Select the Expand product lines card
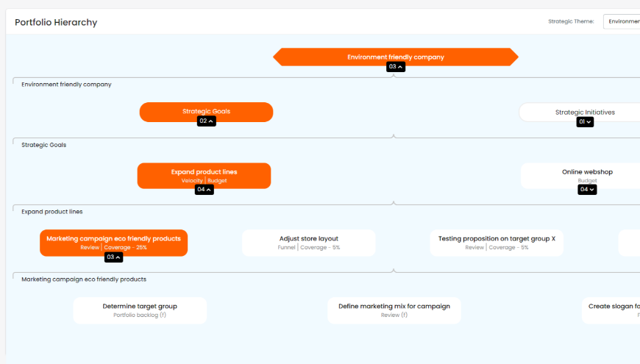 [x=204, y=176]
